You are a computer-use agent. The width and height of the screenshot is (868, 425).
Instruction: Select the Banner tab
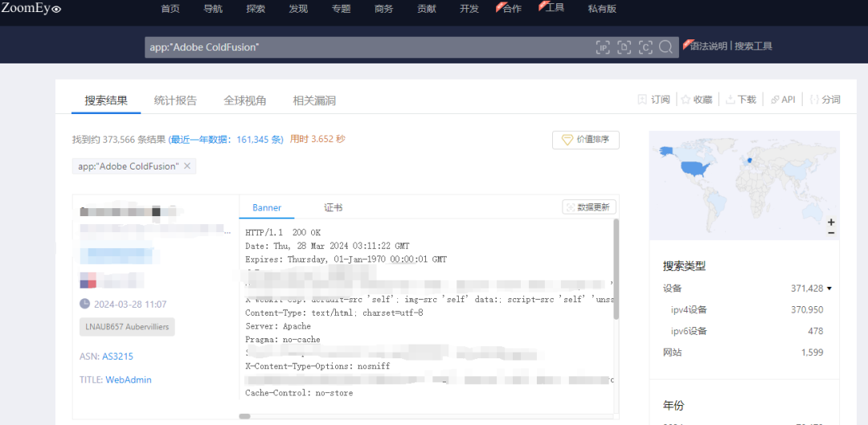(267, 208)
